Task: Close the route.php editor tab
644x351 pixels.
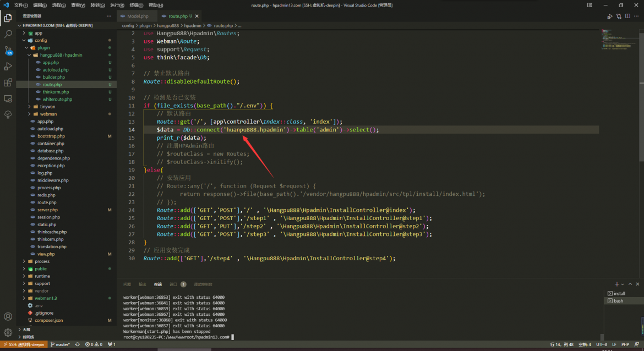Action: pos(197,16)
